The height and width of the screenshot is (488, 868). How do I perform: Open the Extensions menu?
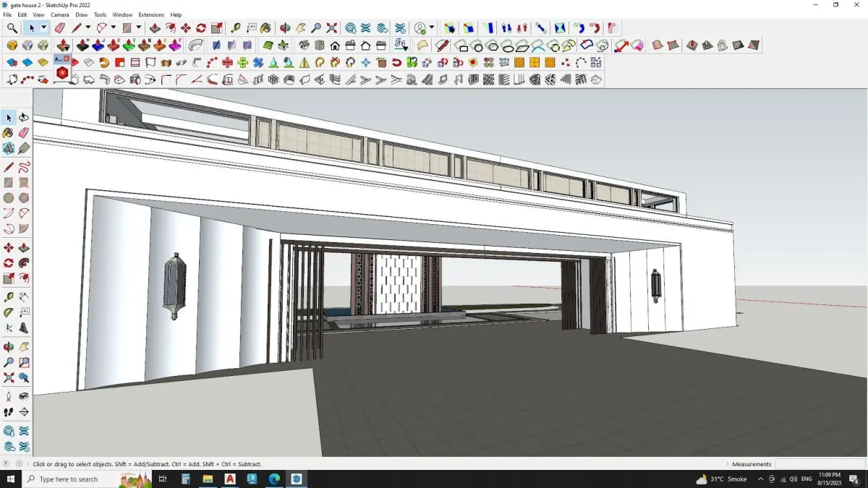pyautogui.click(x=151, y=14)
